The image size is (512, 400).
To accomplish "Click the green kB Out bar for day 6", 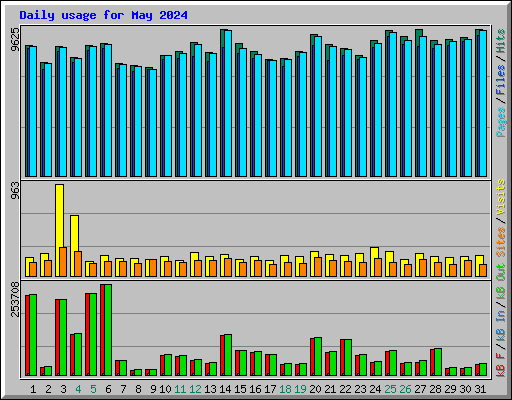I will (x=108, y=330).
